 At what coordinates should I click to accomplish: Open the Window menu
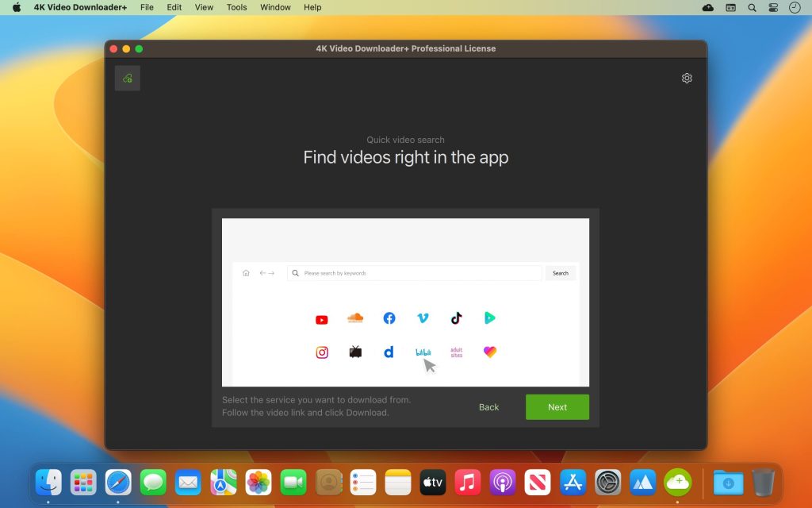click(274, 7)
